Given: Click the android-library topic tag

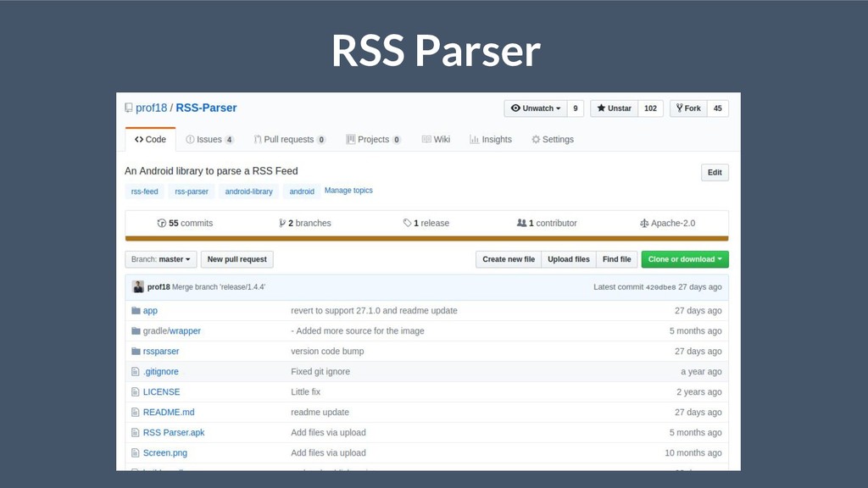Looking at the screenshot, I should tap(248, 191).
